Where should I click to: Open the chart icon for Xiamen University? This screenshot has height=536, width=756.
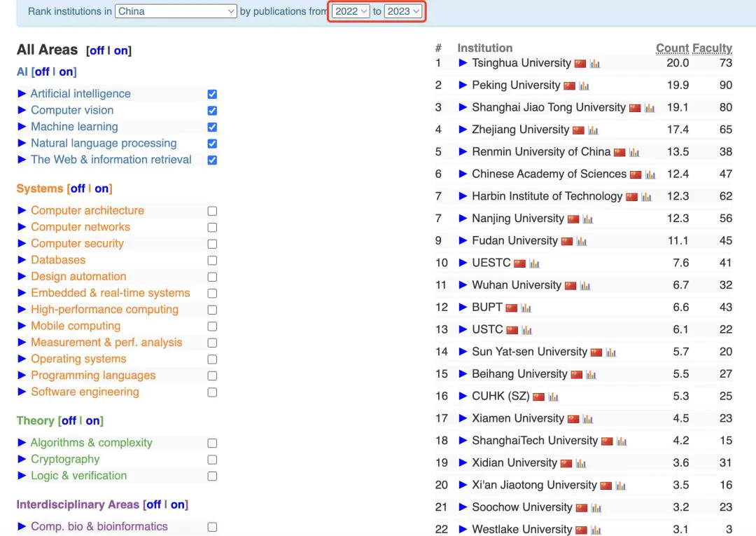[587, 419]
